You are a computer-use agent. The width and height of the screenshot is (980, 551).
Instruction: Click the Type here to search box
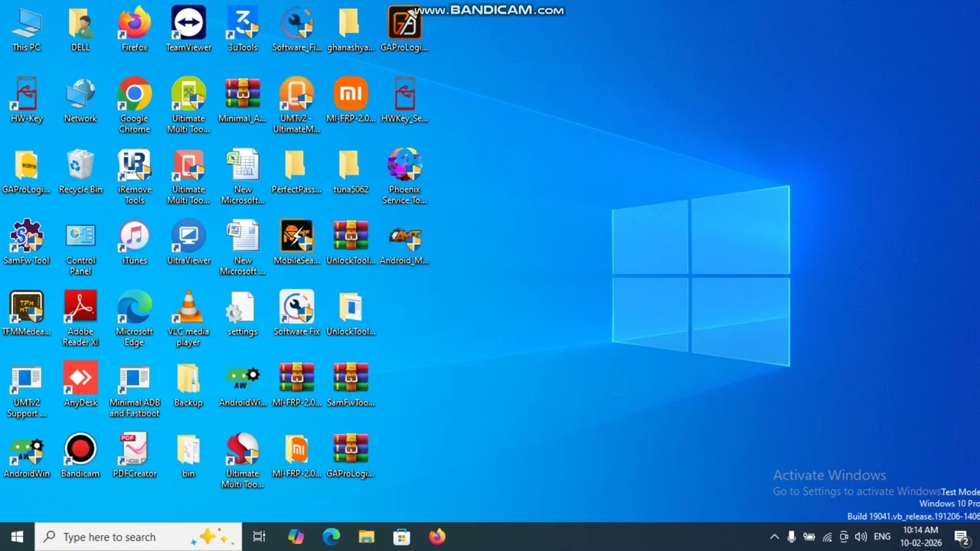coord(138,536)
